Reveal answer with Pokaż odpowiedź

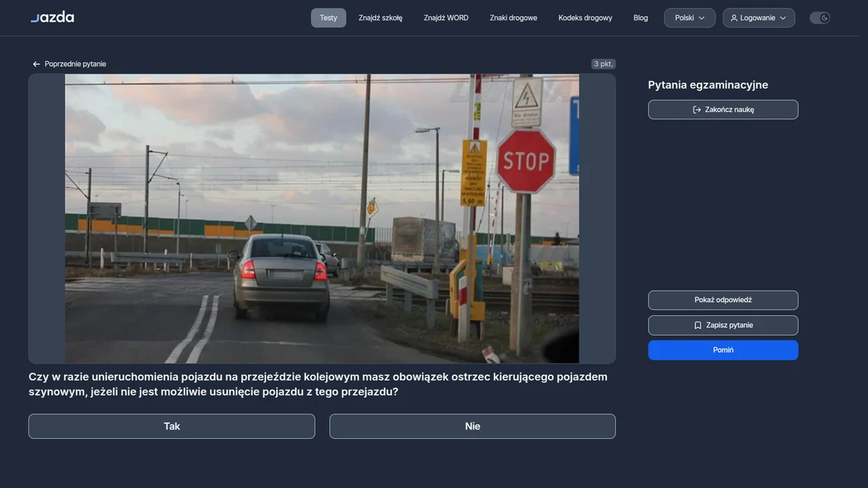723,300
